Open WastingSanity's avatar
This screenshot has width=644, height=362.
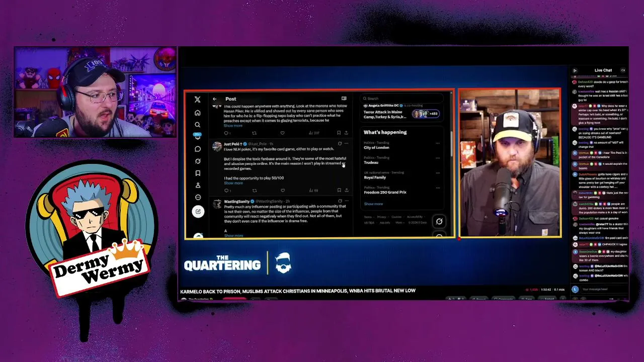click(217, 204)
